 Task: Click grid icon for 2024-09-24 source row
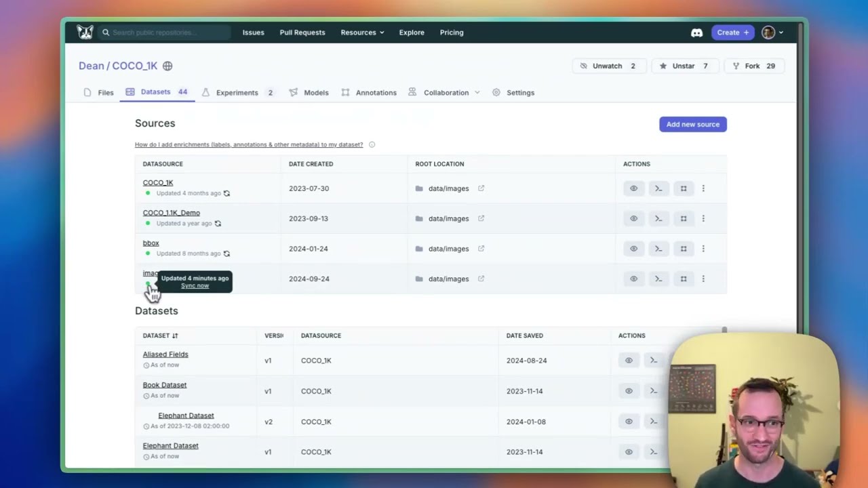coord(684,279)
